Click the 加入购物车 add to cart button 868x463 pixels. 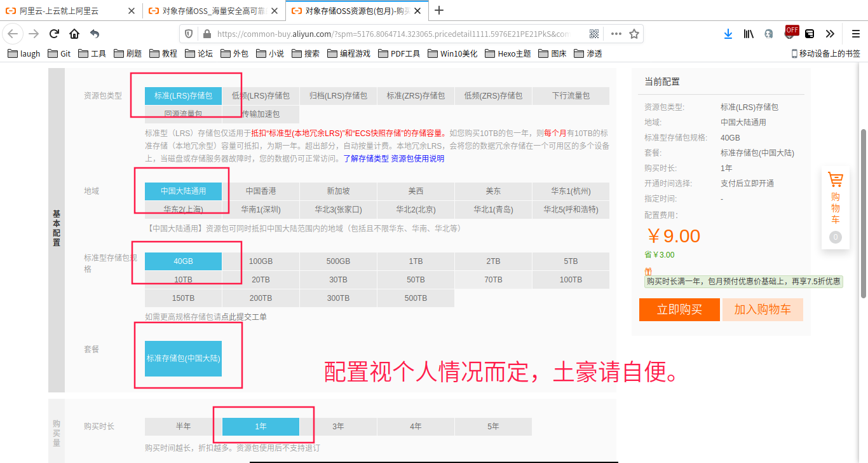pos(763,310)
